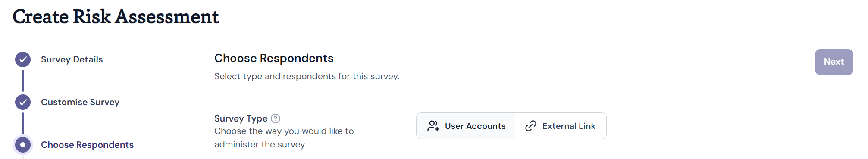This screenshot has height=159, width=868.
Task: Click the Choose Respondents current step circle
Action: click(x=23, y=145)
